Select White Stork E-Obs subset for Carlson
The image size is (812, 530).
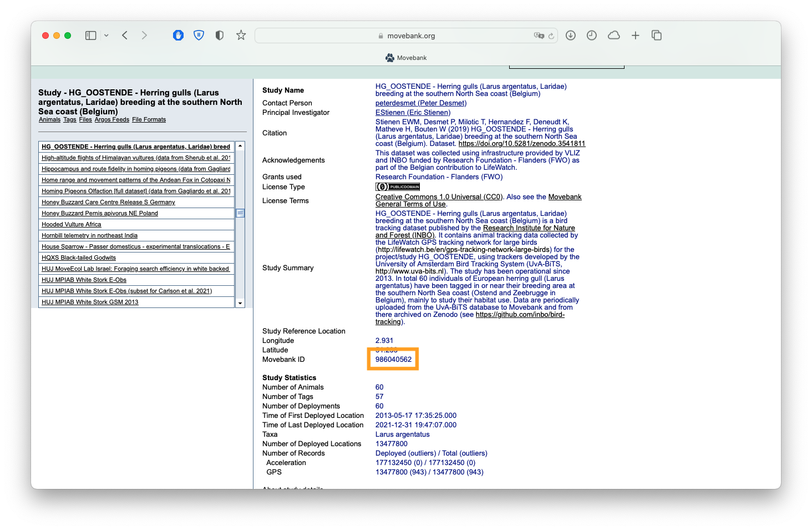[x=136, y=291]
